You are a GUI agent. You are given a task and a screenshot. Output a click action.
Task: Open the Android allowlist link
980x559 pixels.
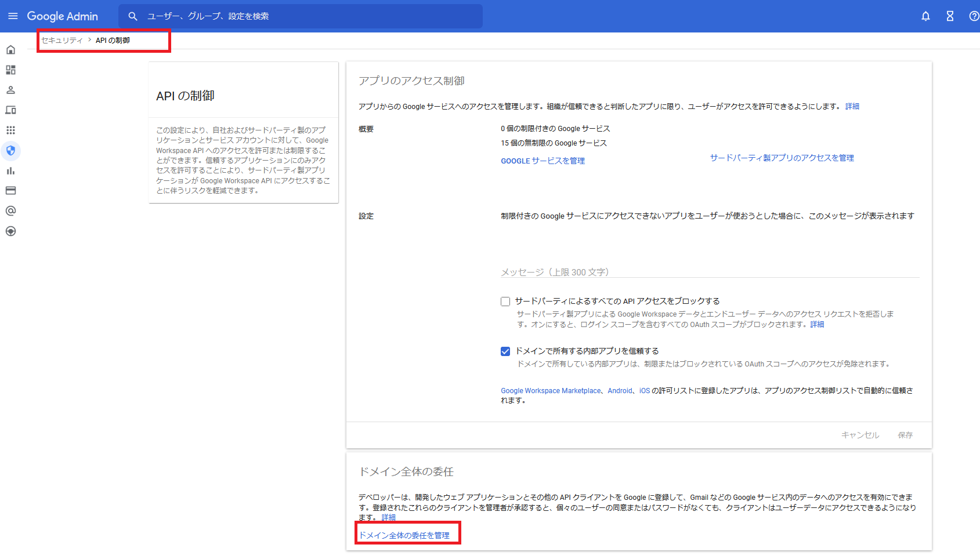620,391
